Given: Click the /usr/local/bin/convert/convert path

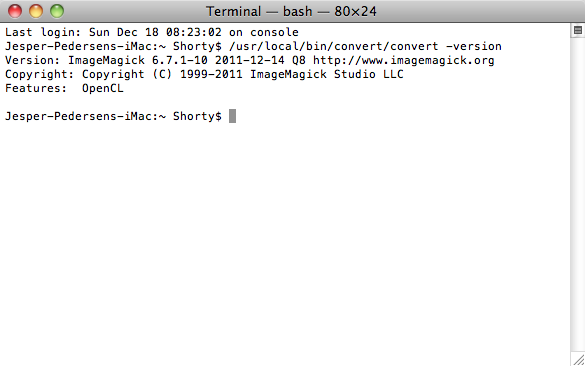Looking at the screenshot, I should point(334,46).
